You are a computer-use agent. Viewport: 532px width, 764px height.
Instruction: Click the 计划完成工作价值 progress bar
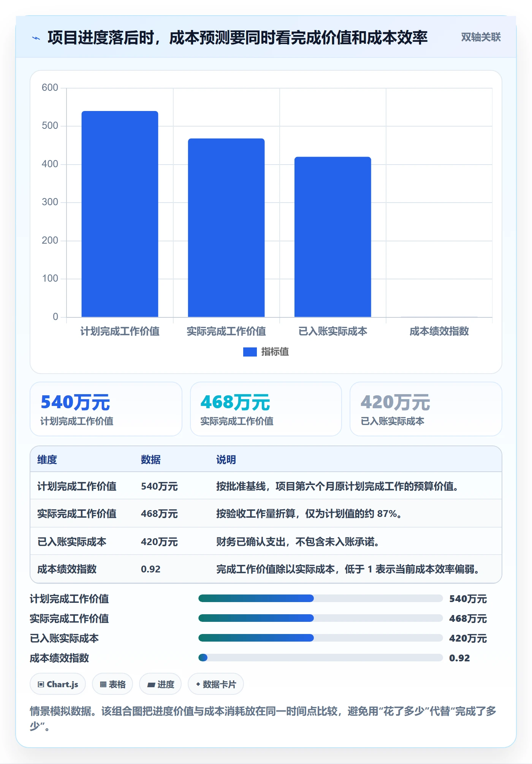point(320,599)
